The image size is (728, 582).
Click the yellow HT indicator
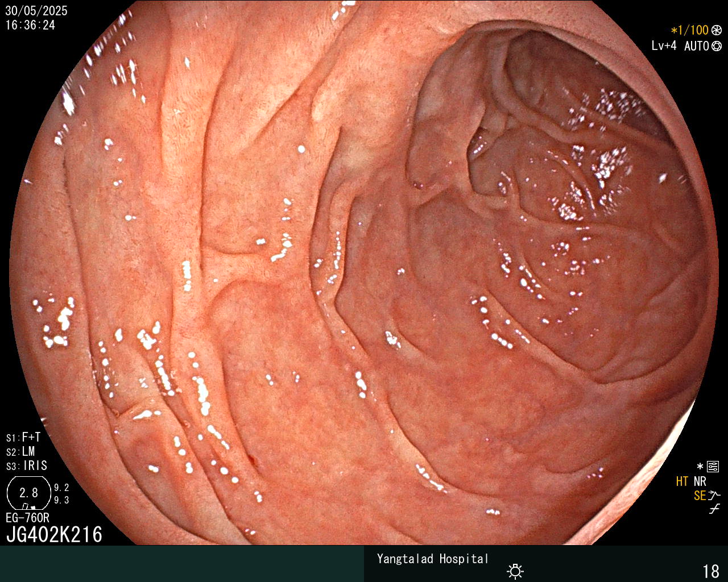click(x=682, y=481)
